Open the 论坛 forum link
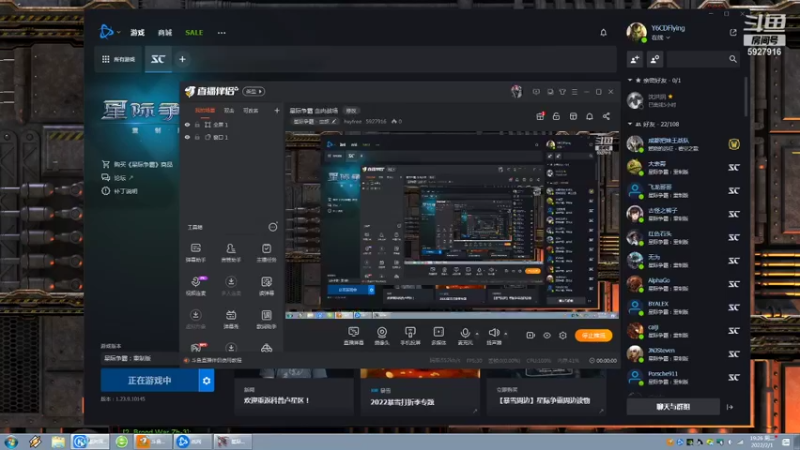This screenshot has height=450, width=800. pyautogui.click(x=118, y=178)
